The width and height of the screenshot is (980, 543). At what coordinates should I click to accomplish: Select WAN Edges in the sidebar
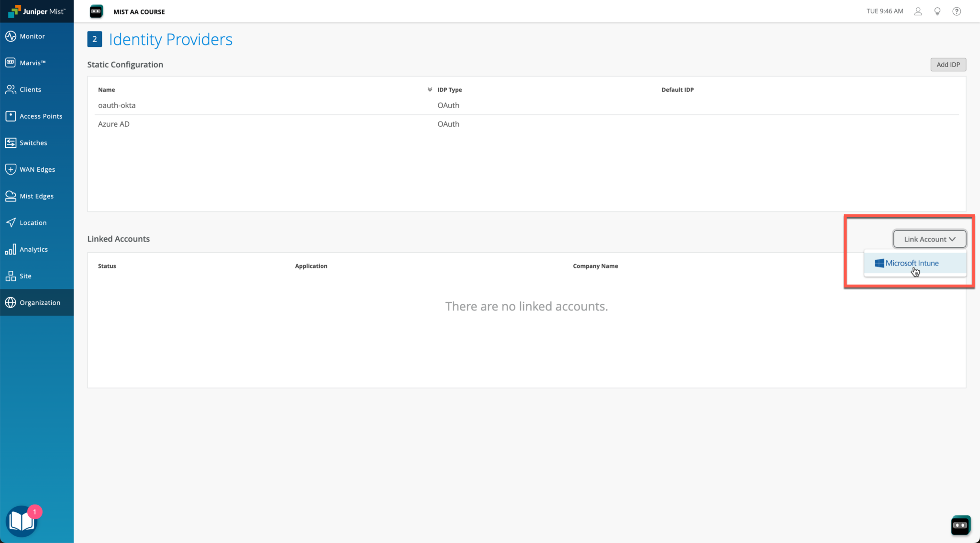(x=36, y=169)
